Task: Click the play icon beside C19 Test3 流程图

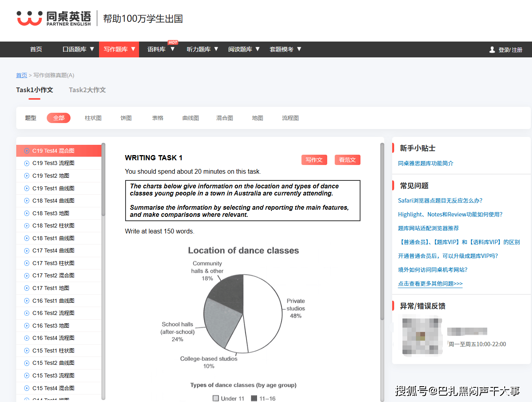Action: (27, 163)
